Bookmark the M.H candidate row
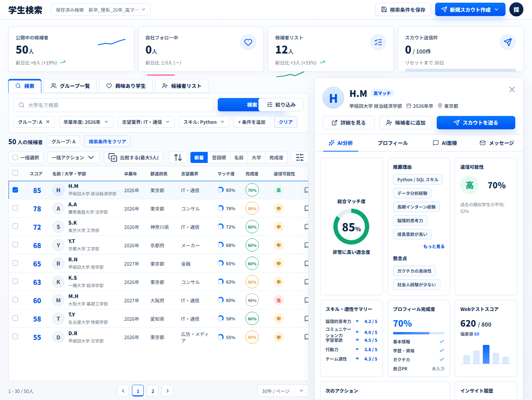Screen dimensions: 532x400 306,300
